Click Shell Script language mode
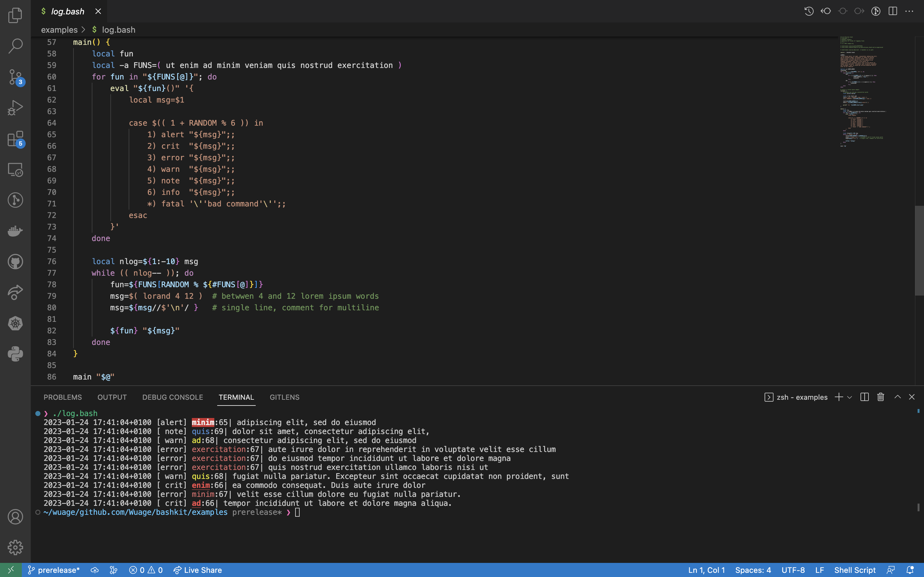The height and width of the screenshot is (577, 924). coord(854,570)
